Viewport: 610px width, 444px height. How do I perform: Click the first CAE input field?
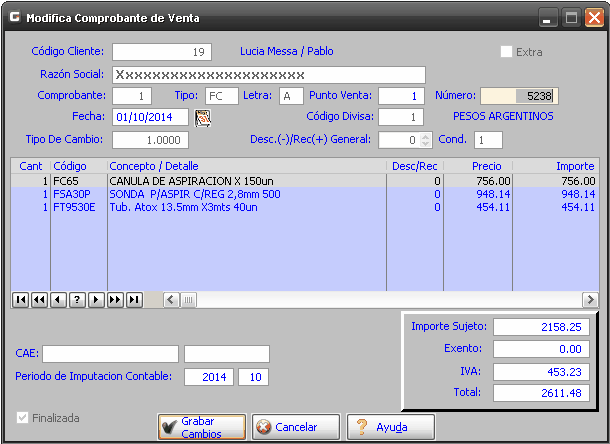click(110, 354)
